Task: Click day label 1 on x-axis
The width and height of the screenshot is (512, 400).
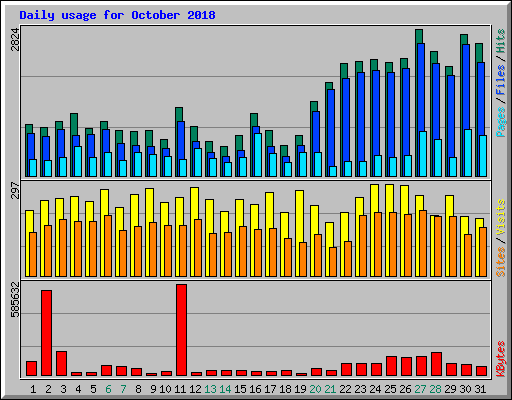Action: pyautogui.click(x=33, y=389)
